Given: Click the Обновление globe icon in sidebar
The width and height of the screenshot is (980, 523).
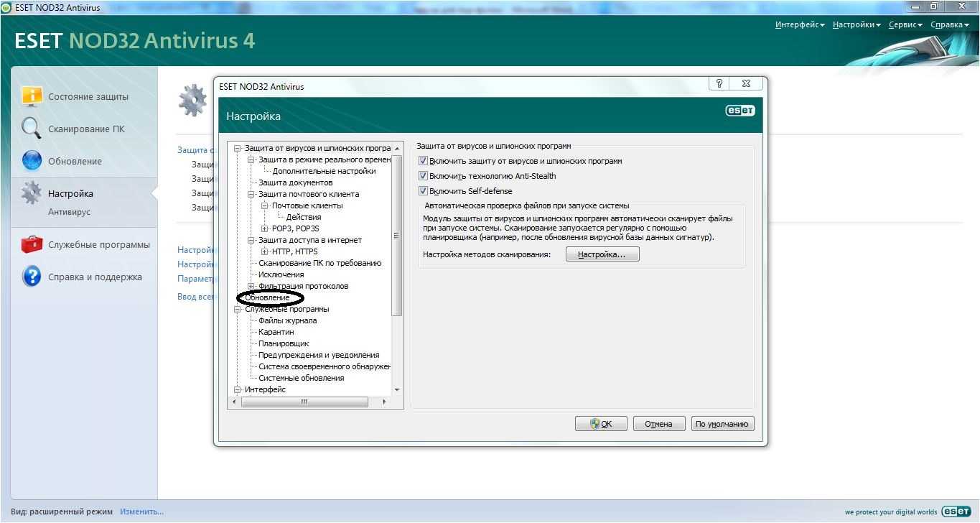Looking at the screenshot, I should pyautogui.click(x=32, y=161).
